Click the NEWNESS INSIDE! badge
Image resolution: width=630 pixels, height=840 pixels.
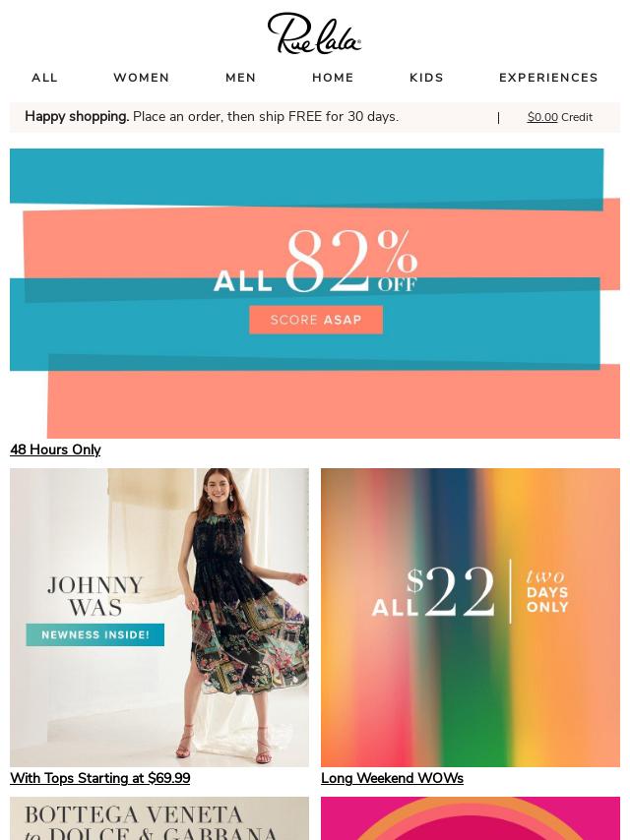(94, 634)
